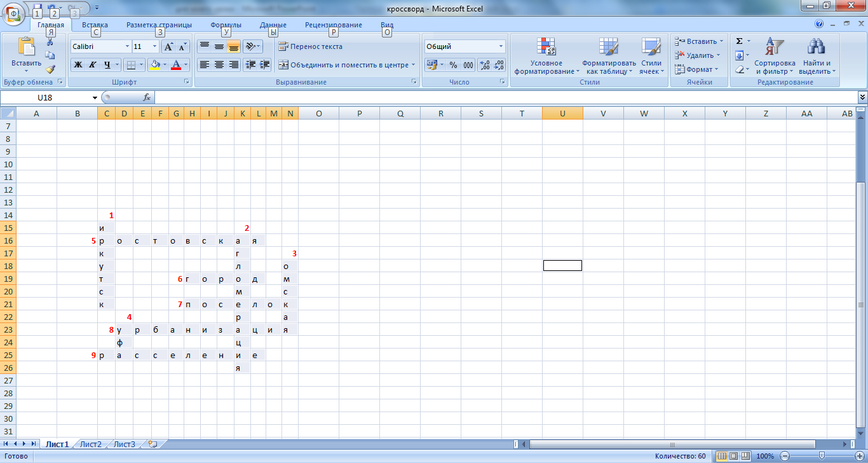Click the AutoSum sigma icon
The height and width of the screenshot is (463, 868).
739,41
